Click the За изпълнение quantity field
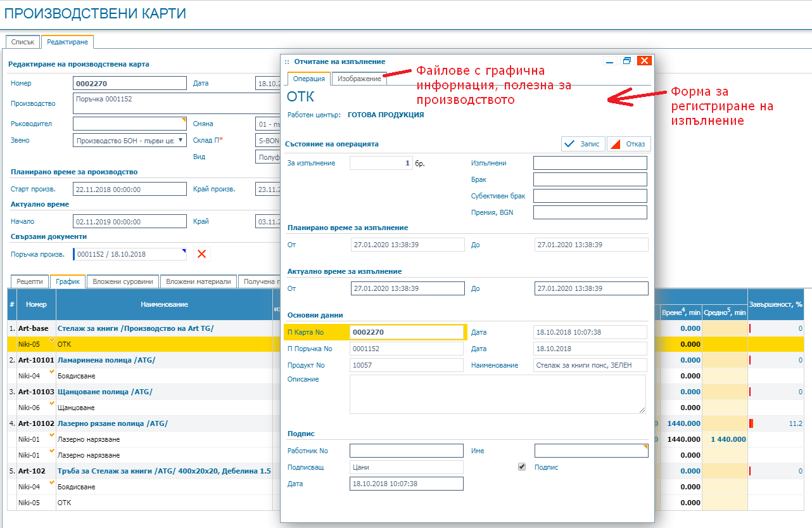The width and height of the screenshot is (812, 528). point(381,163)
